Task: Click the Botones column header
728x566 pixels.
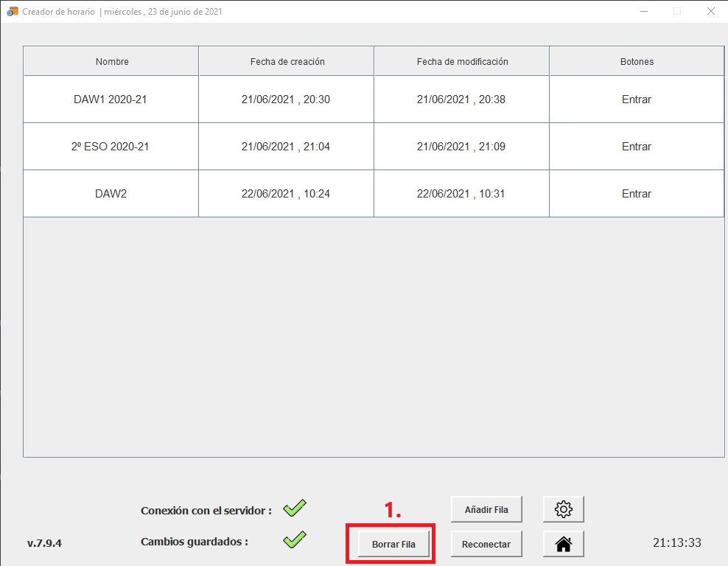Action: (637, 62)
